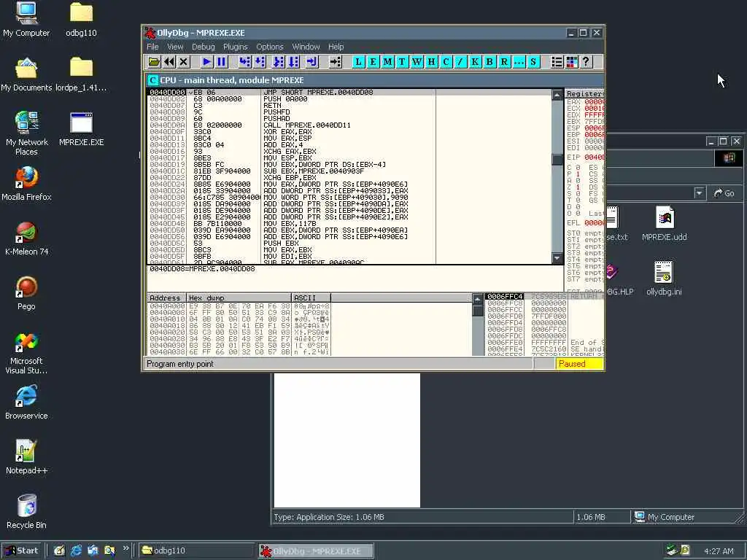Show Breakpoints with the B button
This screenshot has height=560, width=747.
[489, 62]
